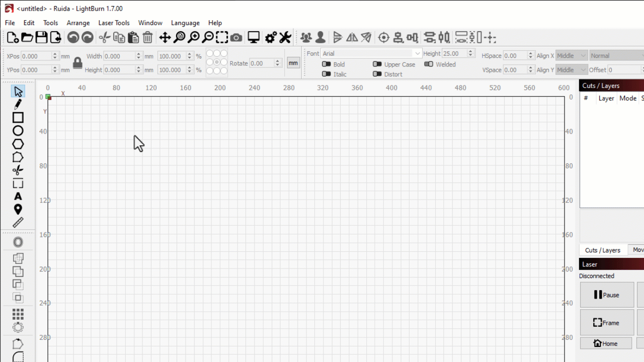Image resolution: width=644 pixels, height=362 pixels.
Task: Select the Rectangle drawing tool
Action: [18, 118]
